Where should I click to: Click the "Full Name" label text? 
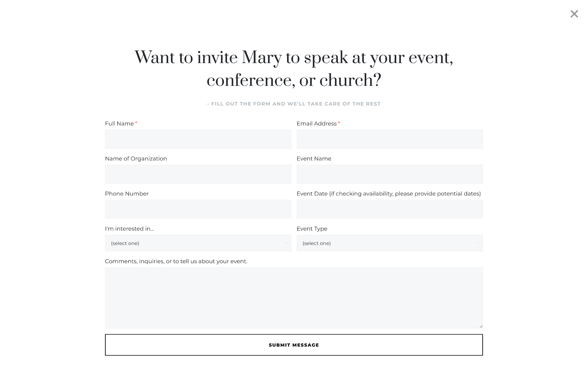click(x=119, y=124)
